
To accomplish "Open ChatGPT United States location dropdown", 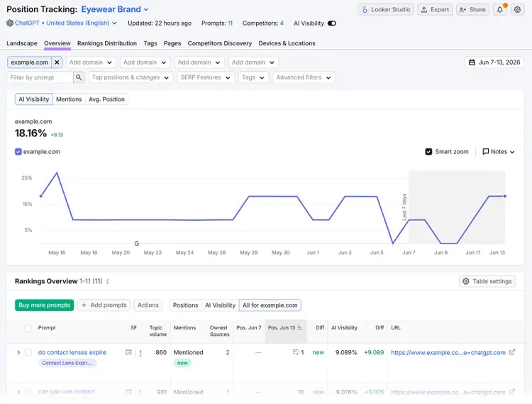I will [x=65, y=23].
